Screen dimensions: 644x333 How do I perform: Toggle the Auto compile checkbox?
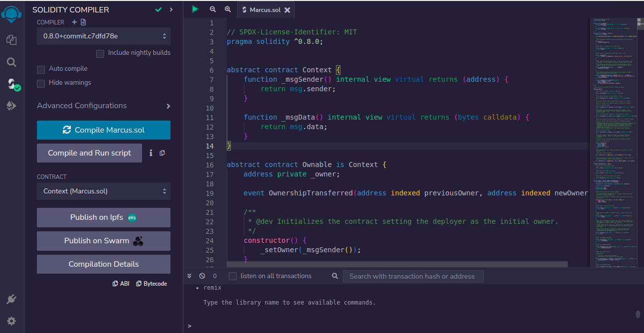(41, 69)
